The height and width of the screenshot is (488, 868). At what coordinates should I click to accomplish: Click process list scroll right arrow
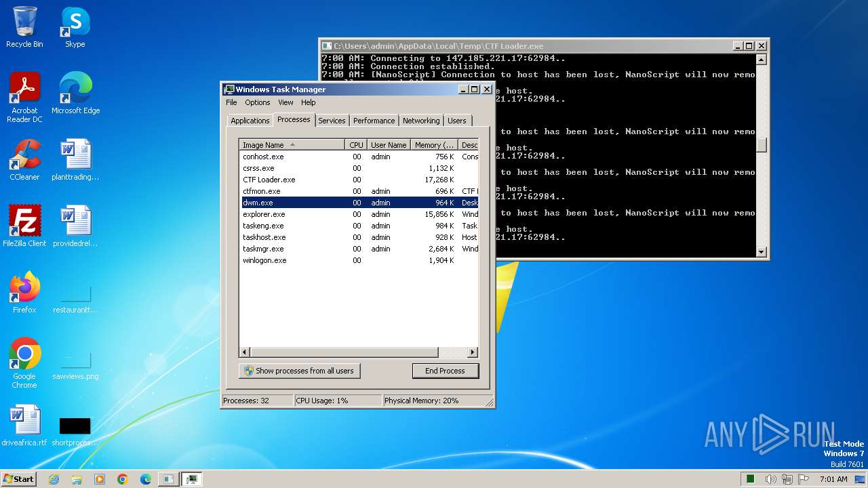tap(473, 352)
